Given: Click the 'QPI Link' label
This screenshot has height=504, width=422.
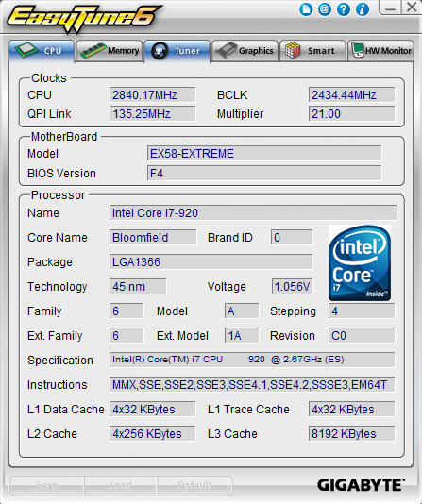Looking at the screenshot, I should (49, 114).
